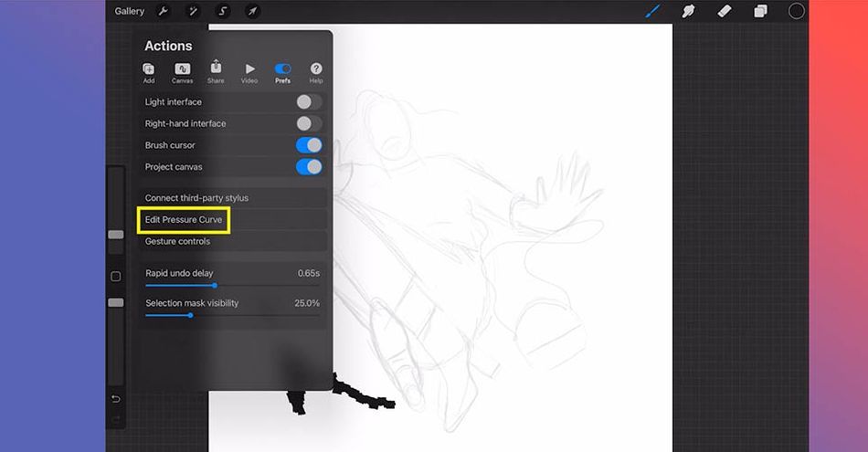Select the Brush tool
Screen dimensions: 868x452
point(652,11)
